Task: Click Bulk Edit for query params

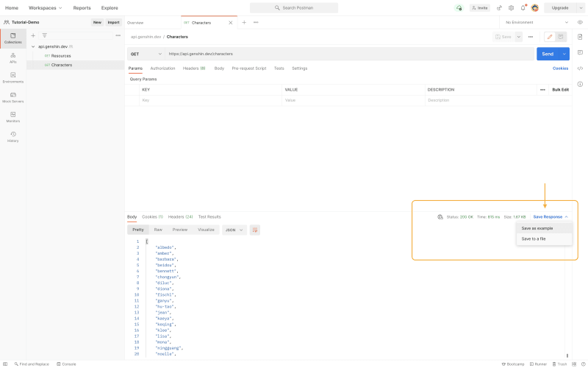Action: click(x=560, y=90)
